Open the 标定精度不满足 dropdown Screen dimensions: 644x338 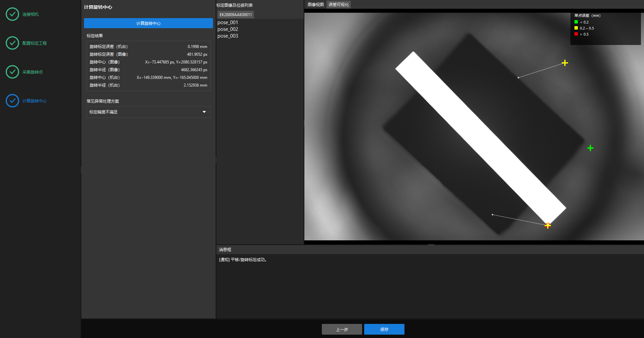148,112
